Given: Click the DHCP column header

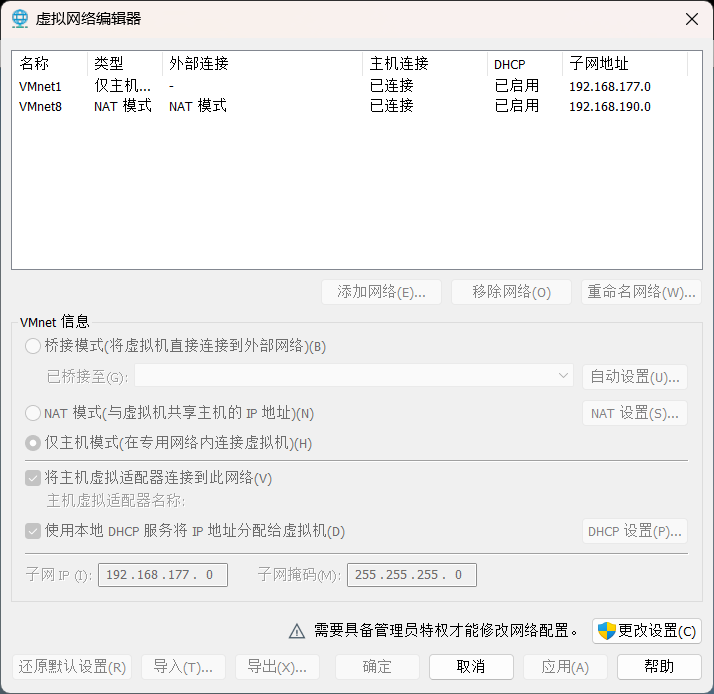Looking at the screenshot, I should pyautogui.click(x=525, y=64).
